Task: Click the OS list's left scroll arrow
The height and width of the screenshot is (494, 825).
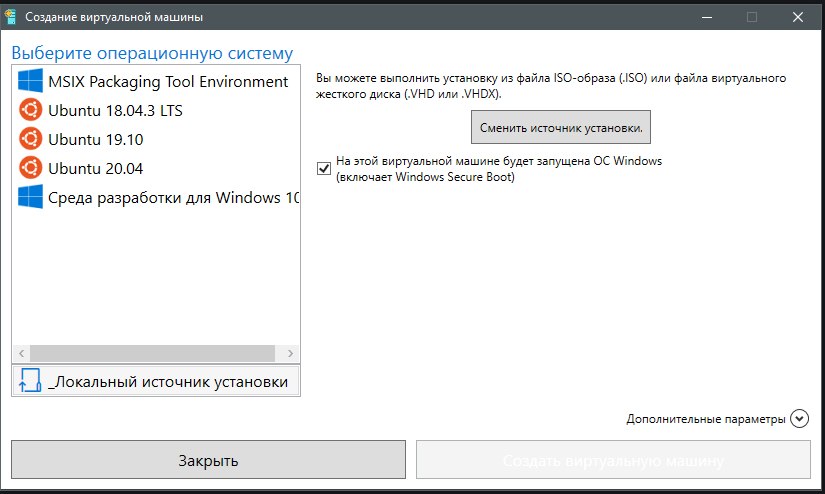Action: tap(22, 354)
